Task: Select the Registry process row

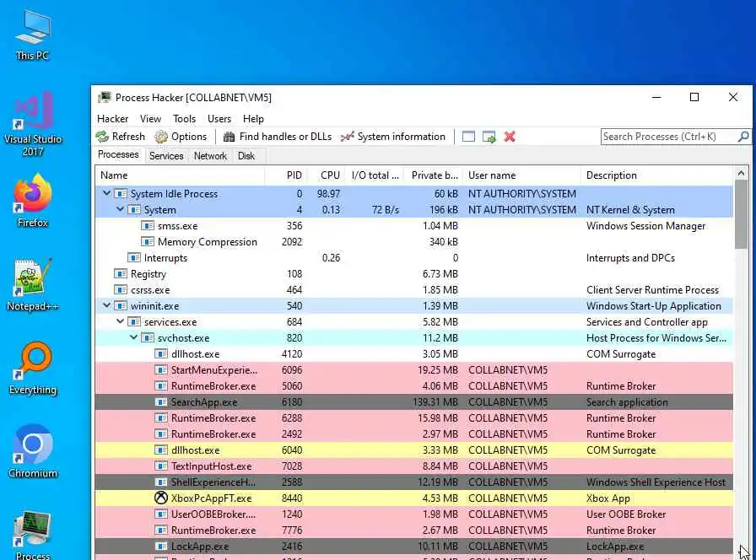Action: pyautogui.click(x=414, y=274)
